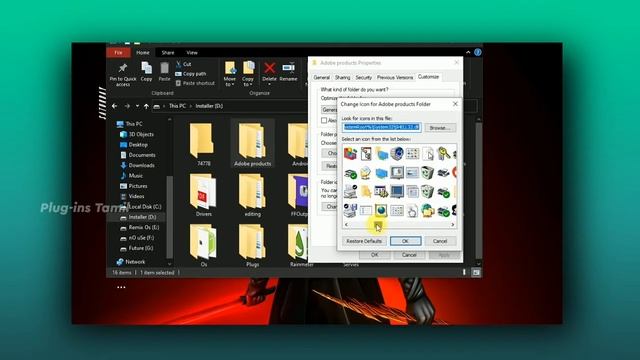Select the printer with floppy disk icon
The image size is (640, 360).
(350, 210)
